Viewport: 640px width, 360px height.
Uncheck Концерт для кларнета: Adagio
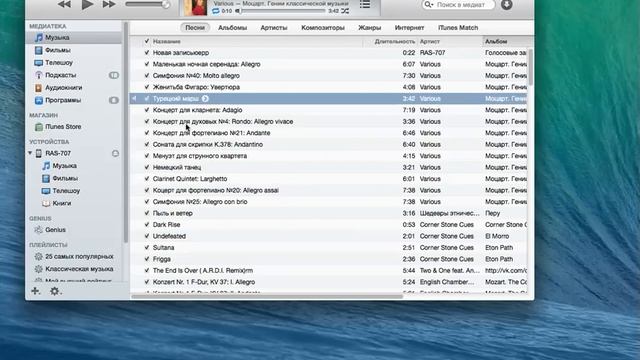click(147, 110)
